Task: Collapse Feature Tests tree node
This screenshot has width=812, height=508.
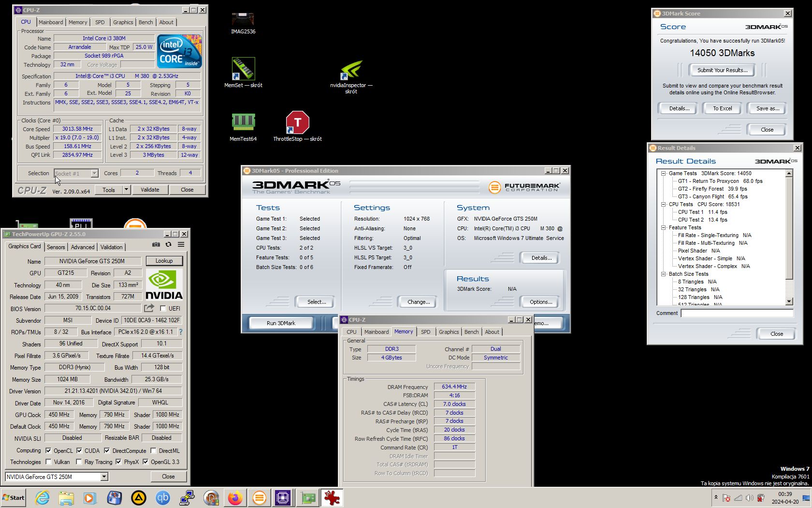Action: [664, 227]
